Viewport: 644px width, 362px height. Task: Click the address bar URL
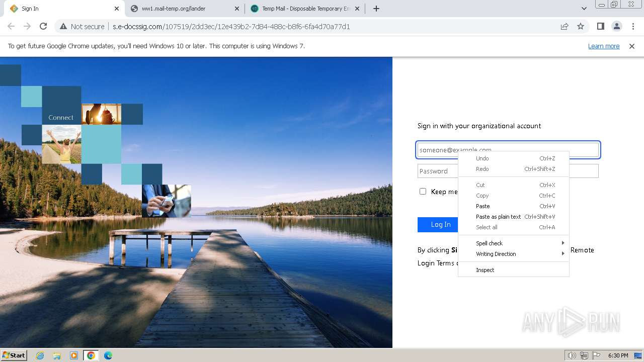[x=231, y=26]
